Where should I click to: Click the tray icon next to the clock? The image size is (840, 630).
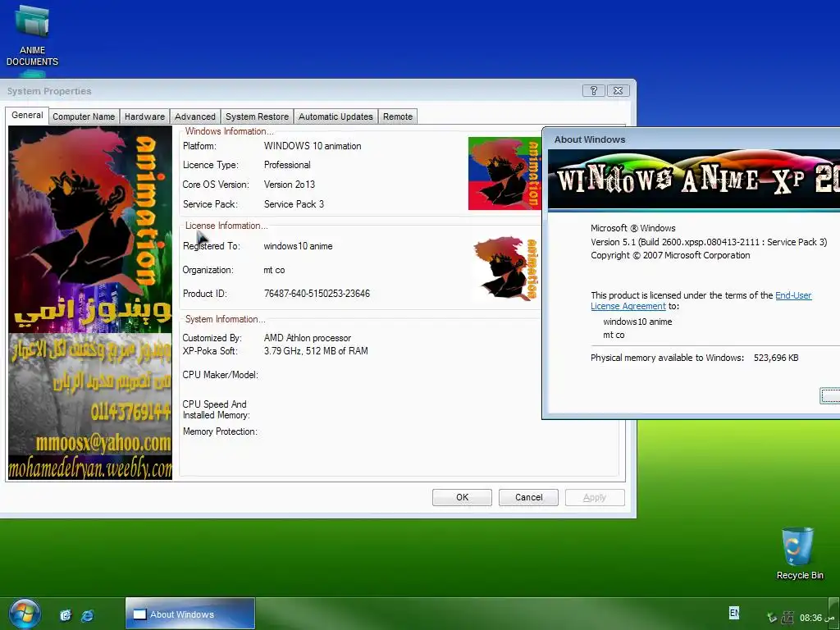click(787, 617)
